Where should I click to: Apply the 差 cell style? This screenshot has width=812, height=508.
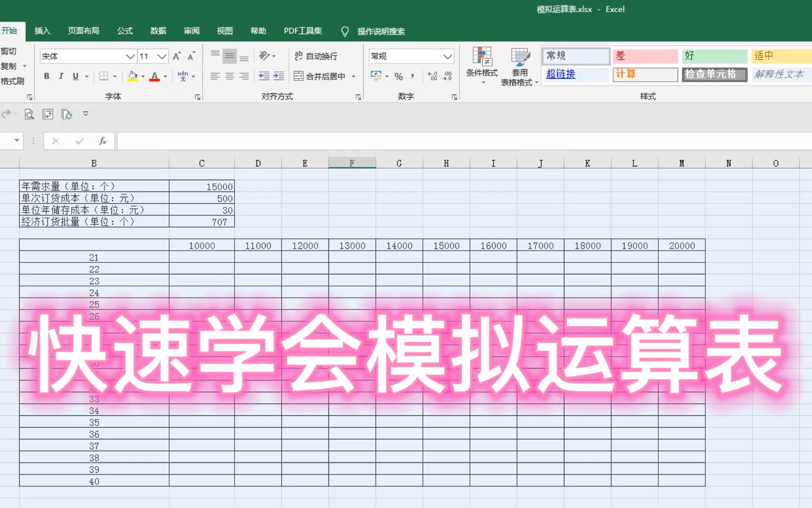point(645,56)
